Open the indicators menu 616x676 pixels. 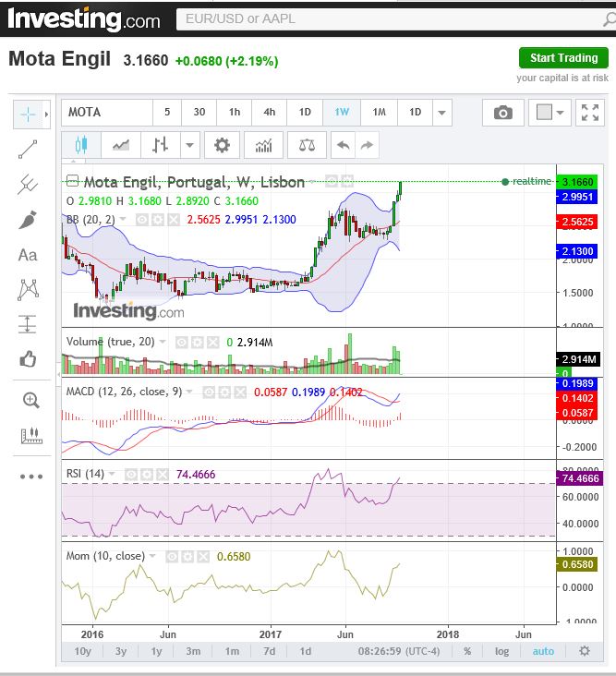click(263, 145)
